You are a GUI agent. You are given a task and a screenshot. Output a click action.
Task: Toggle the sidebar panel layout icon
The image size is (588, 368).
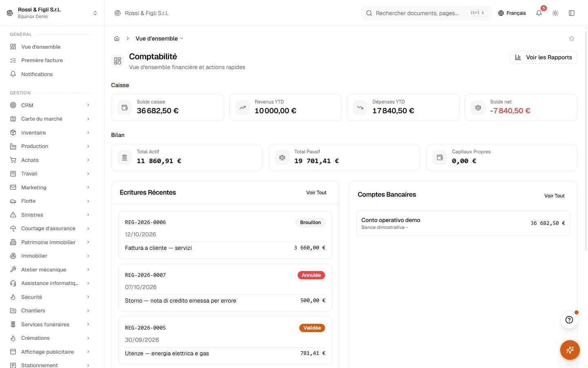(572, 13)
